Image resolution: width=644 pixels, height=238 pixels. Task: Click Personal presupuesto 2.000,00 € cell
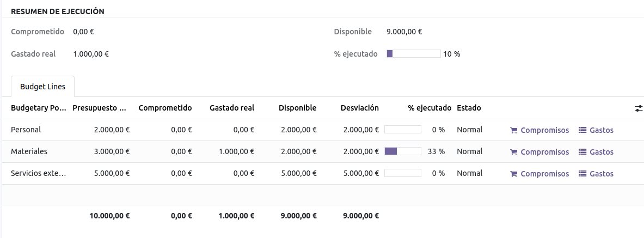[112, 130]
